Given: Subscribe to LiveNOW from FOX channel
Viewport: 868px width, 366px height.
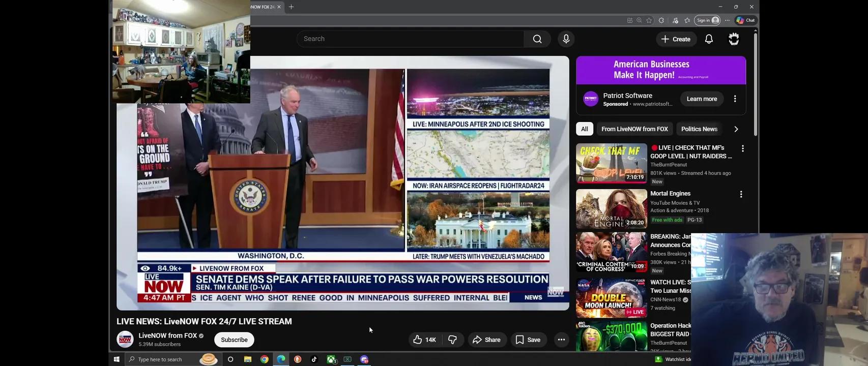Looking at the screenshot, I should 234,340.
